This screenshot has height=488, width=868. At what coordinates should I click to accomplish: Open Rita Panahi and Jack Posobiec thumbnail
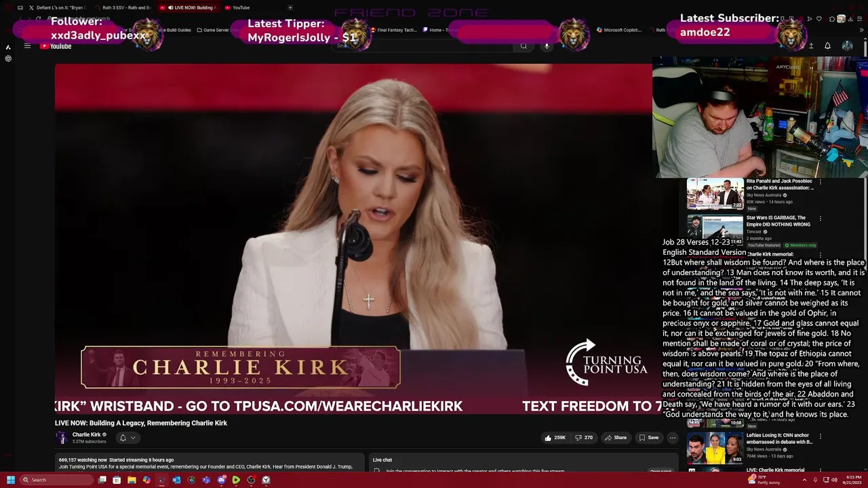715,195
